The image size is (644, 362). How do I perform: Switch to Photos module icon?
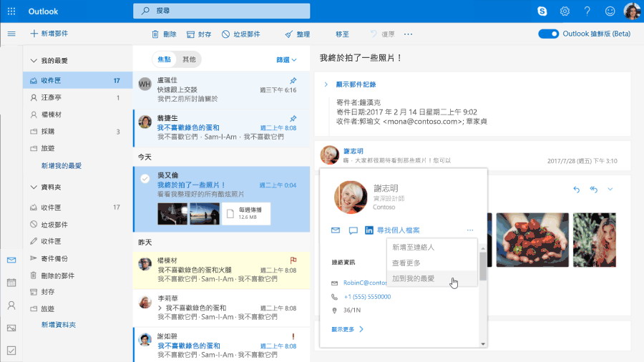click(x=11, y=328)
